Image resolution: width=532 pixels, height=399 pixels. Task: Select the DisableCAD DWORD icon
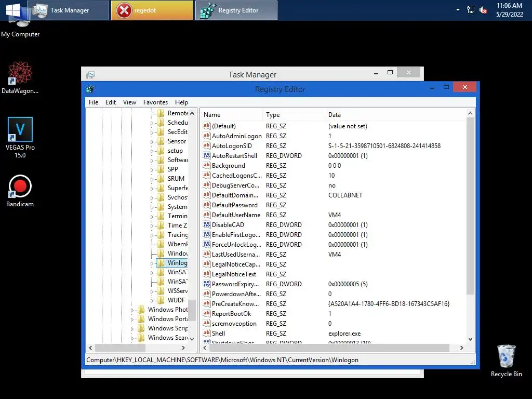[207, 224]
